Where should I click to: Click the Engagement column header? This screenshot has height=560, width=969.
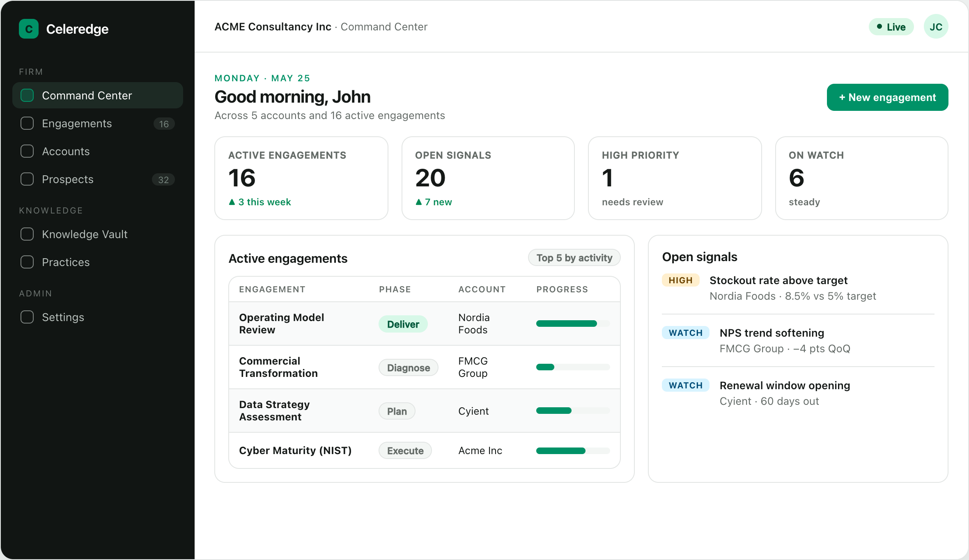coord(272,289)
